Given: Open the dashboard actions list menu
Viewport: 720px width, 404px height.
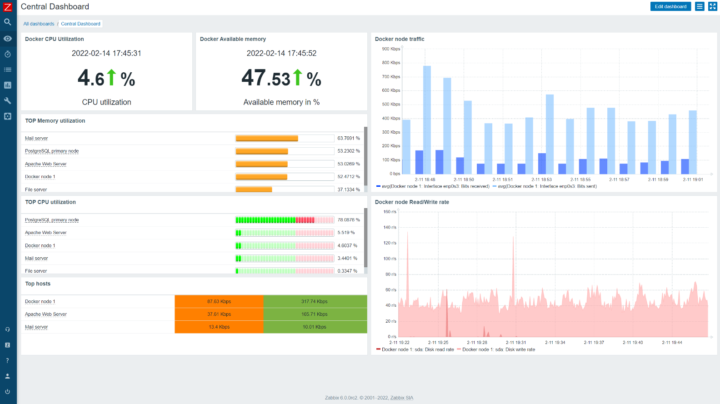Looking at the screenshot, I should [x=699, y=6].
